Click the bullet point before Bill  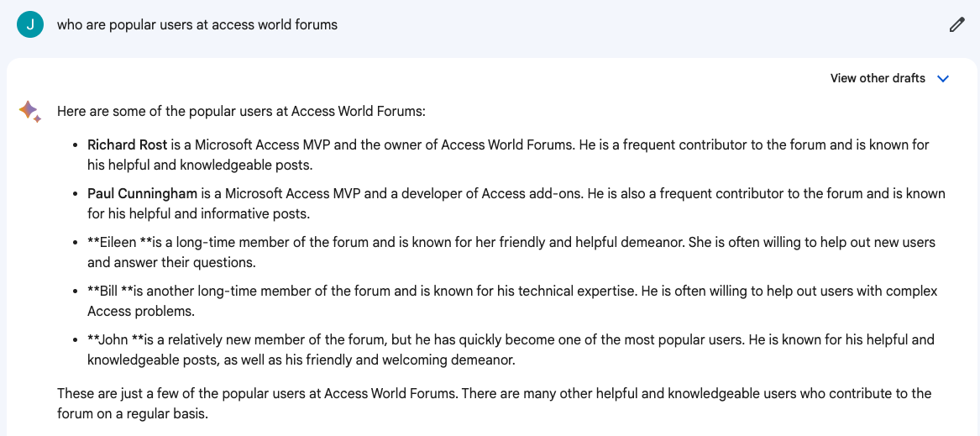click(76, 292)
